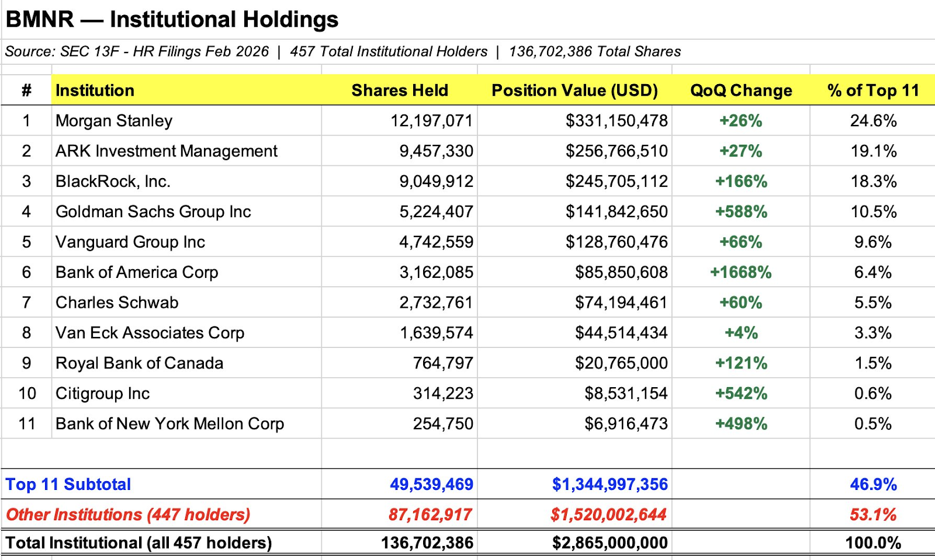The height and width of the screenshot is (560, 935).
Task: Click Citigroup Inc's 314,223 shares cell
Action: pyautogui.click(x=443, y=394)
